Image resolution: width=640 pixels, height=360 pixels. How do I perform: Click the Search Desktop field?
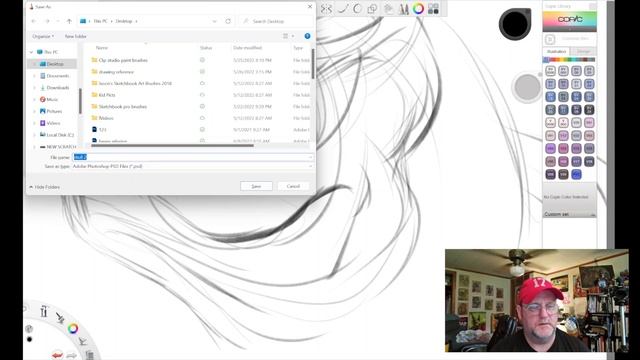(x=276, y=21)
